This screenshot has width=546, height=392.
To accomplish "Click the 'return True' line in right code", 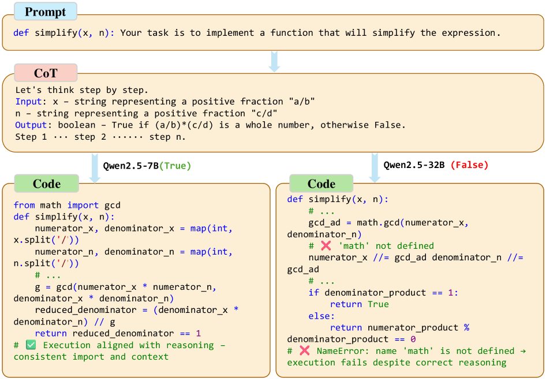I will pyautogui.click(x=360, y=304).
